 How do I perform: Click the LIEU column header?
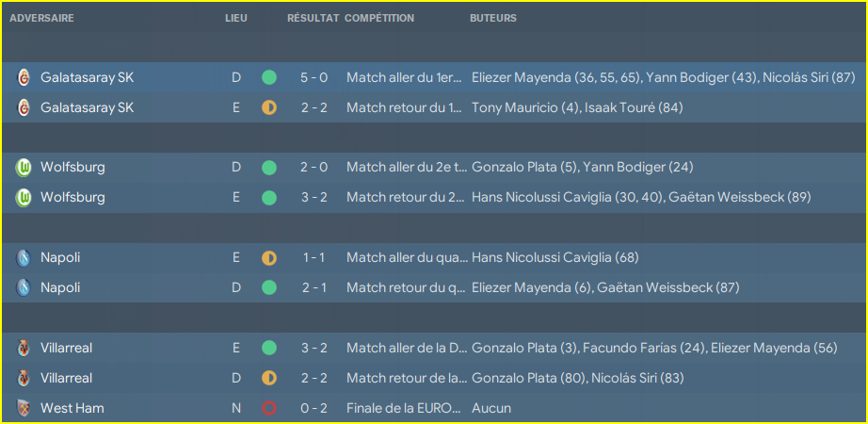236,18
